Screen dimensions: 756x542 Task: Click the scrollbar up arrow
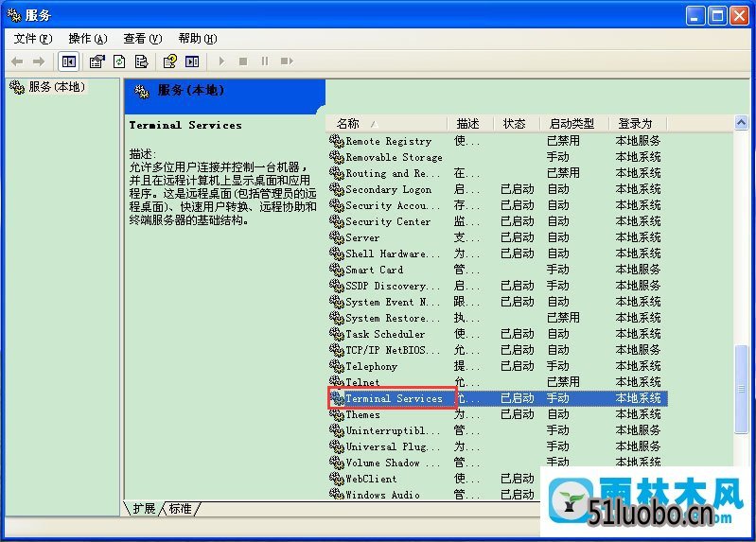click(x=741, y=123)
